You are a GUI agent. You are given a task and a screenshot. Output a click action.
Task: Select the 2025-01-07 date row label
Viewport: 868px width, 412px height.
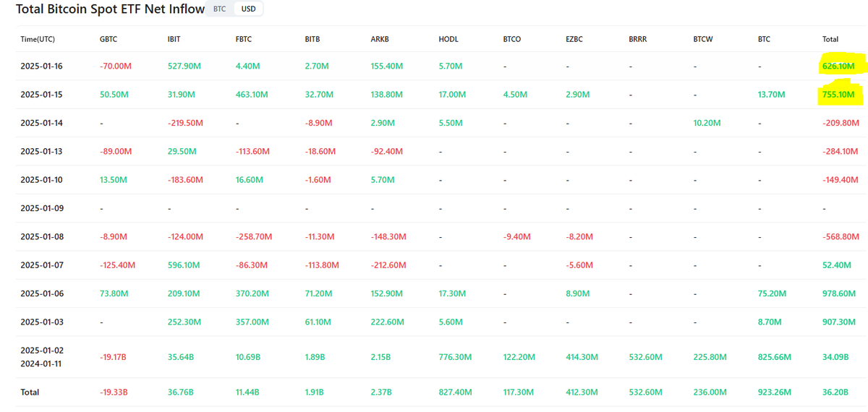42,265
